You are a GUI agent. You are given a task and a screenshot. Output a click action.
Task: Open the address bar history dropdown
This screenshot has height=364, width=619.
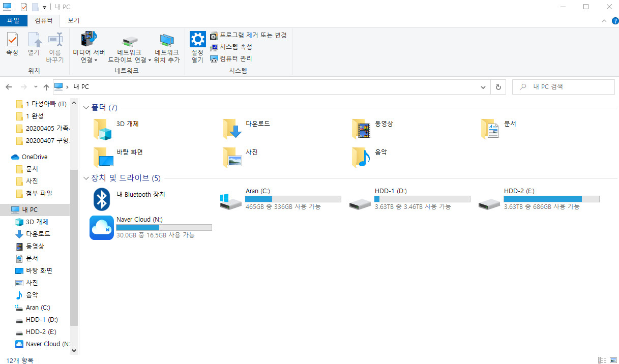click(x=484, y=87)
